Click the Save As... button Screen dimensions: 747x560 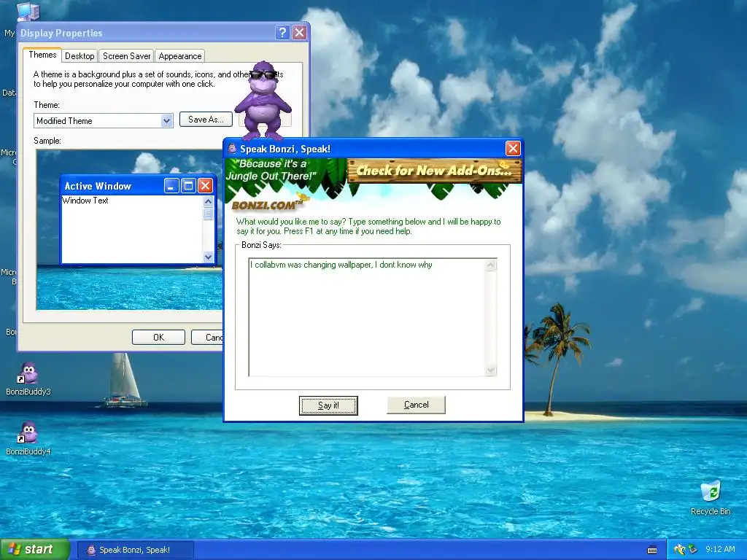pyautogui.click(x=206, y=120)
